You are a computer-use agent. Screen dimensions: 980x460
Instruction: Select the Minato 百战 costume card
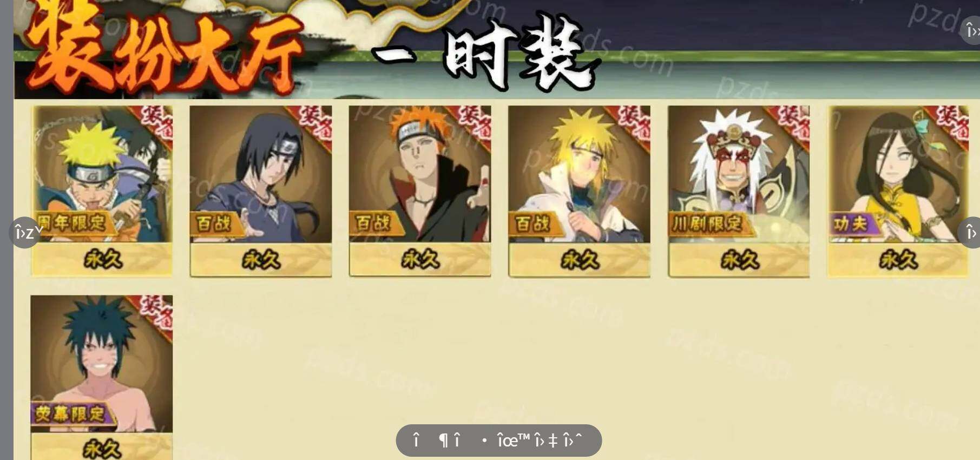[579, 190]
